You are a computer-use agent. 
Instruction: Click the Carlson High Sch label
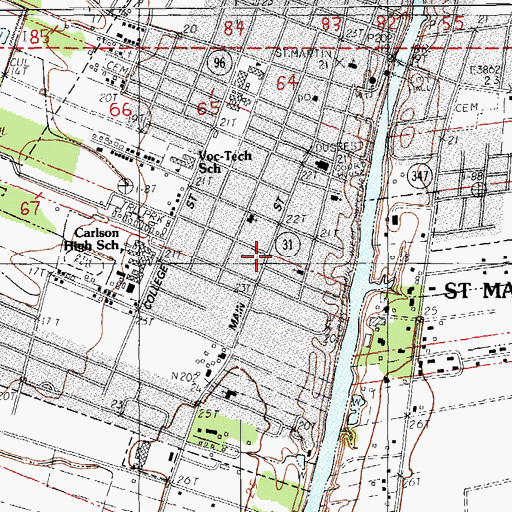pos(92,239)
